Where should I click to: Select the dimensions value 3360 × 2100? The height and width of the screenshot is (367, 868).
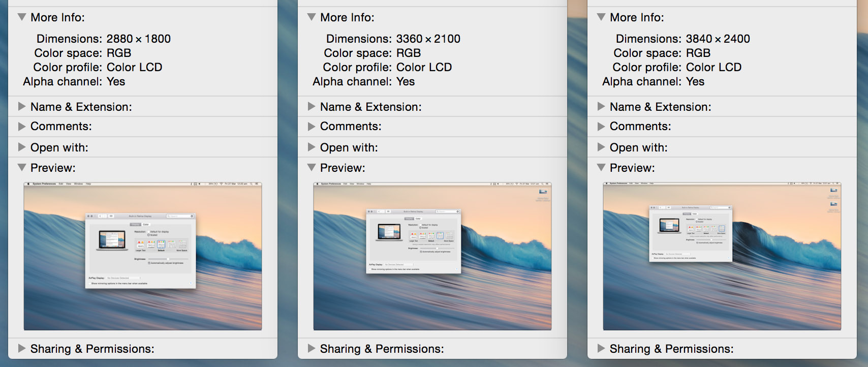coord(428,39)
